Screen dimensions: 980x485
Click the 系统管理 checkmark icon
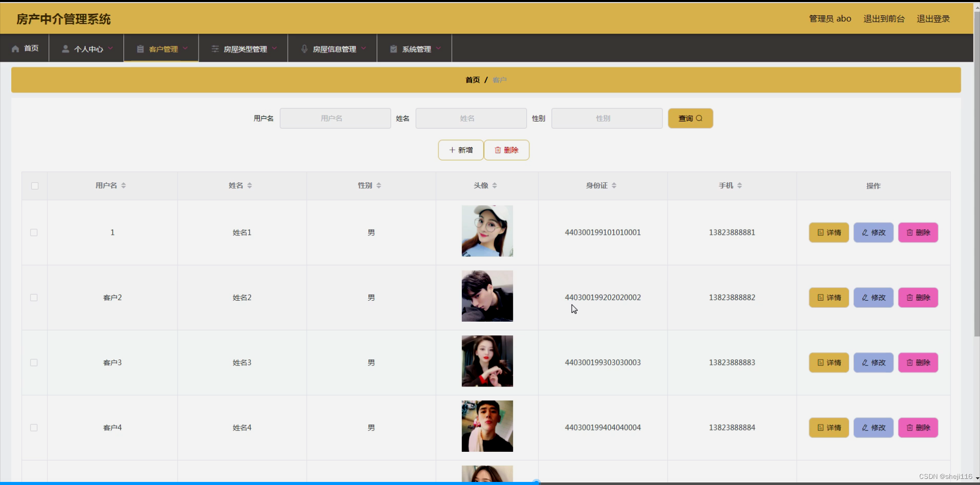[x=393, y=48]
